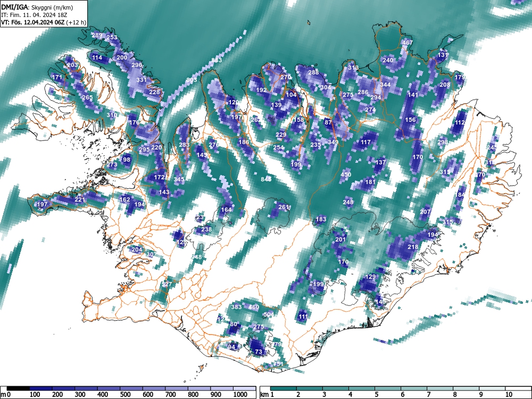Click the visibility value 238

pos(206,230)
